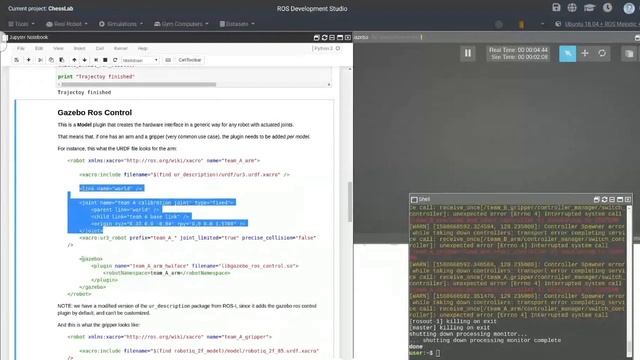Open the command palette keyboard icon
This screenshot has height=360, width=640.
168,60
